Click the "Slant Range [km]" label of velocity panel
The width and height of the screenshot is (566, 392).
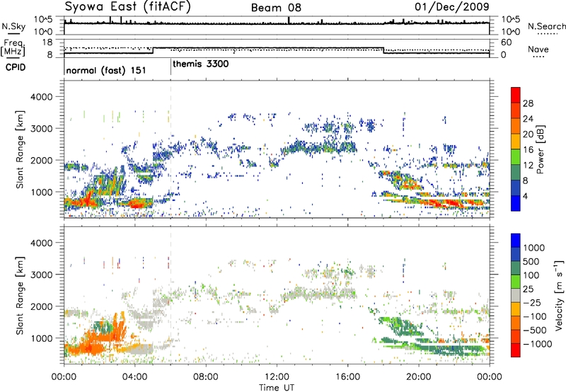point(20,295)
